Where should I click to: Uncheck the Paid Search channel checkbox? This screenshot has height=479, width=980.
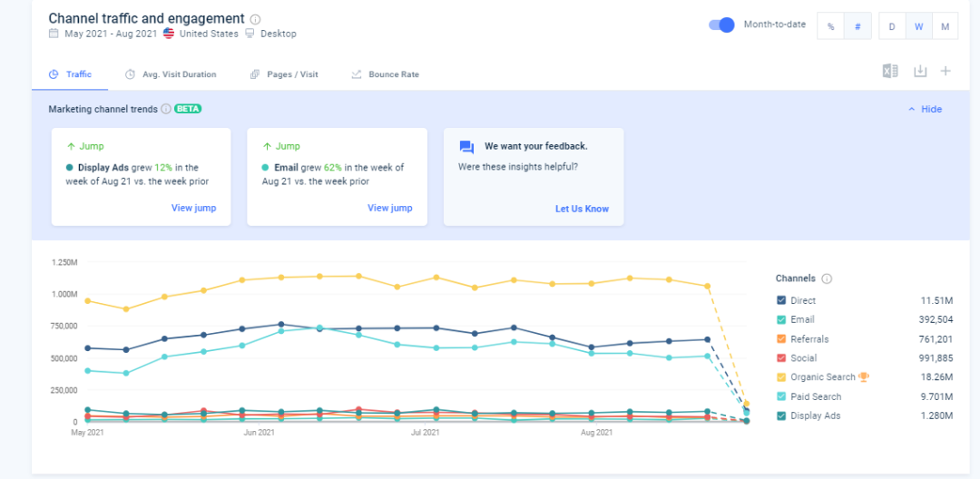click(781, 396)
